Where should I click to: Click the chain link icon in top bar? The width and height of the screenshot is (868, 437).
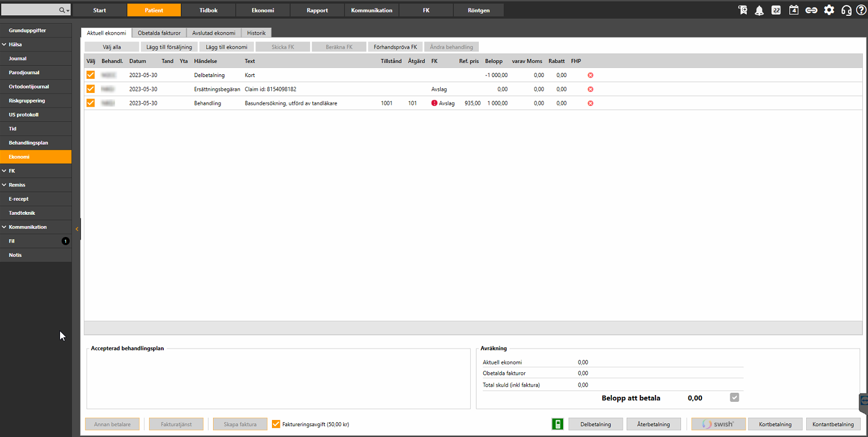coord(811,10)
